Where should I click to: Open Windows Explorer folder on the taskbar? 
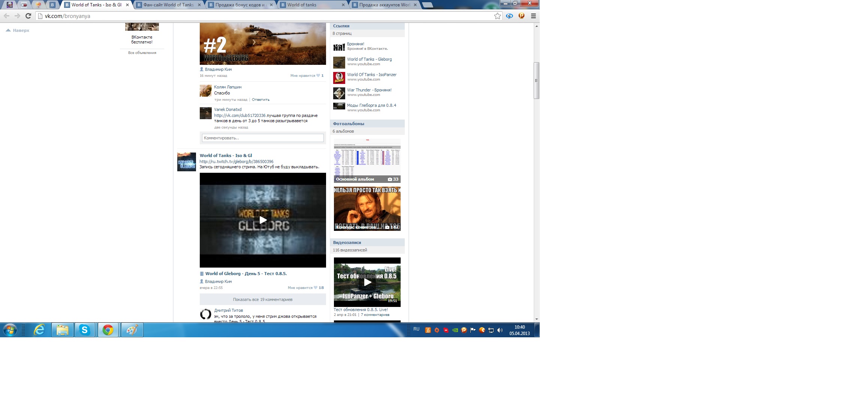[62, 330]
